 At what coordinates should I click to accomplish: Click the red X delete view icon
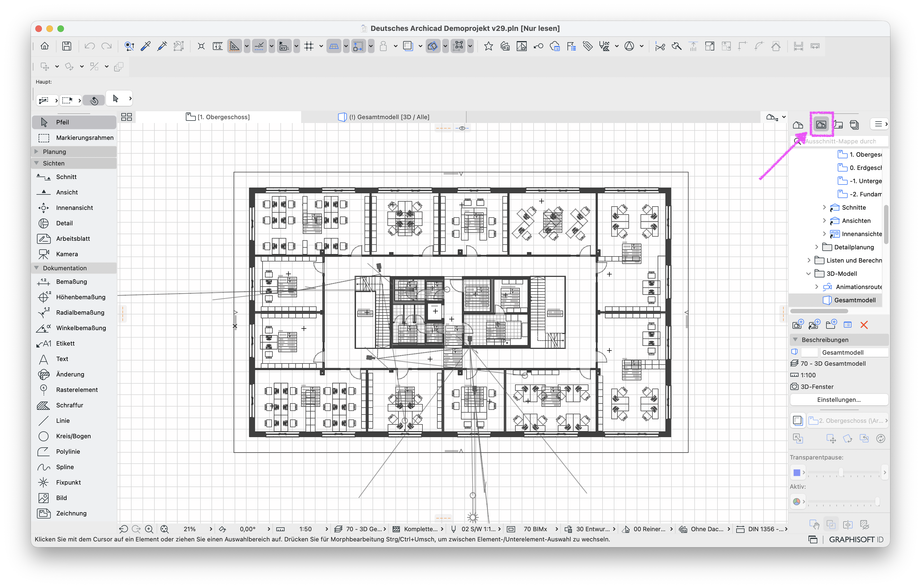[x=864, y=325]
